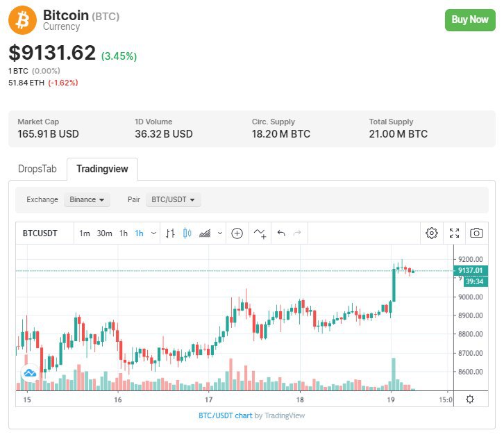Click the 9000.00 price scale label
Image resolution: width=504 pixels, height=437 pixels.
point(471,297)
